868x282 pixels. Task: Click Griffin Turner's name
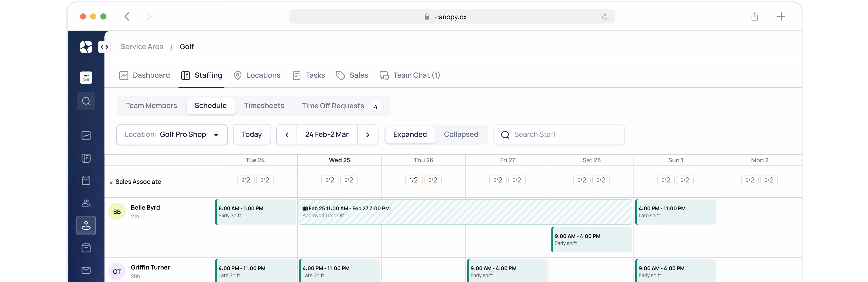pyautogui.click(x=150, y=267)
